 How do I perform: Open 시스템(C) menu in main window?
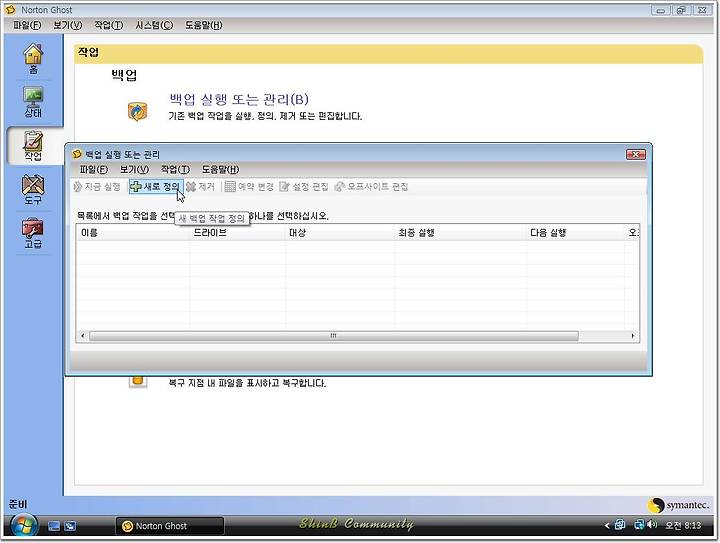point(154,25)
